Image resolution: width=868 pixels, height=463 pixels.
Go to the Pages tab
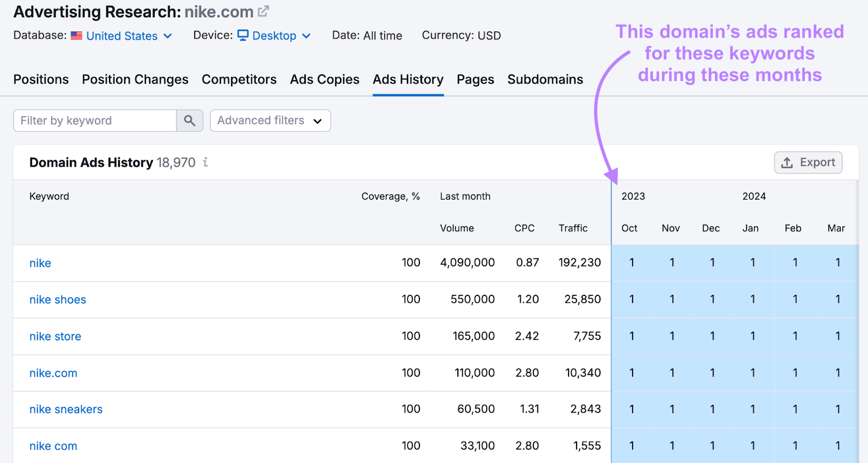[475, 79]
